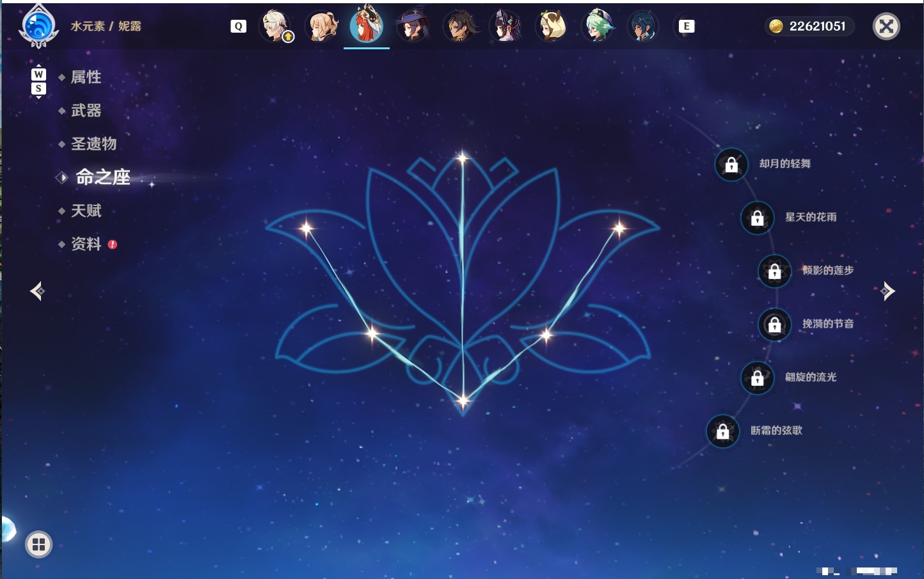Open constellation 星天的花雨

pos(811,217)
